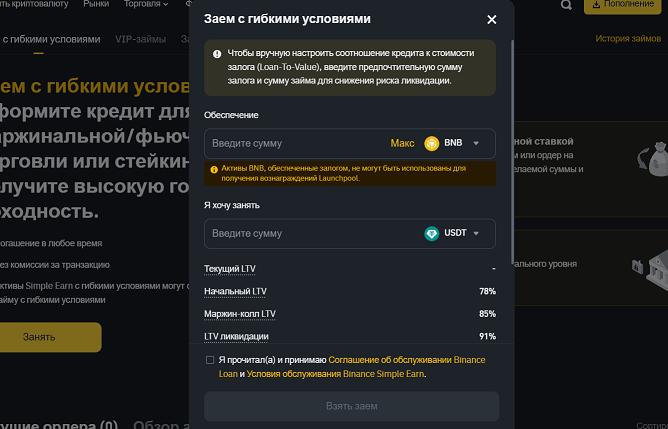
Task: Click the warning icon in BNB Launchpool notice
Action: pyautogui.click(x=214, y=170)
